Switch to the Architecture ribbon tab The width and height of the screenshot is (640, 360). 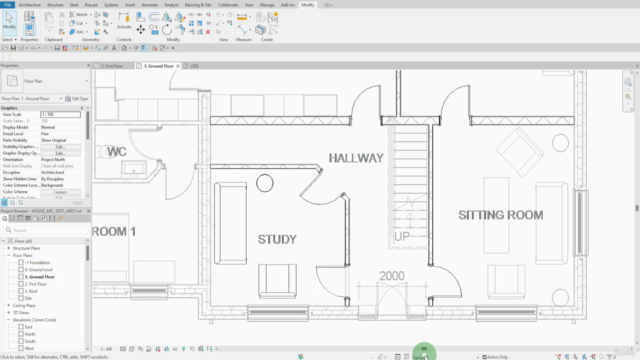coord(30,5)
